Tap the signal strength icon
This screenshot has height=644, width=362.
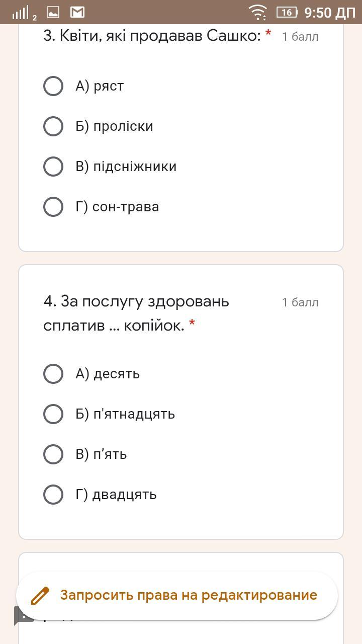[21, 13]
